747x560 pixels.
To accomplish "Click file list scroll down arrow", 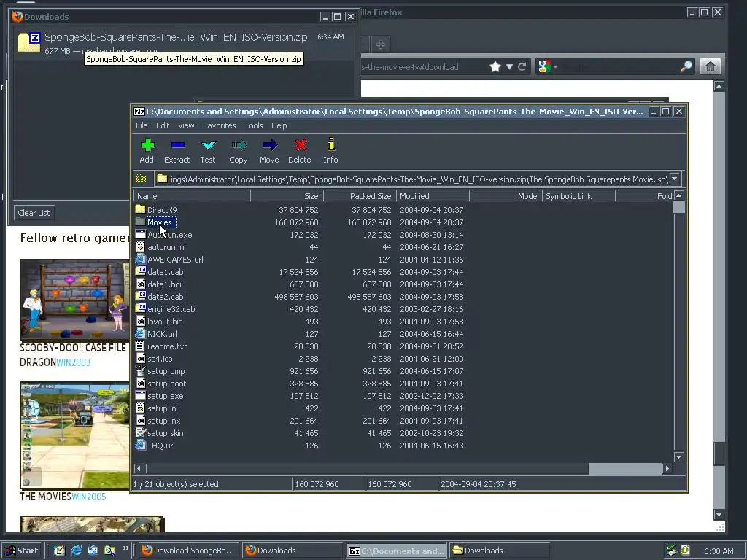I will pyautogui.click(x=679, y=457).
